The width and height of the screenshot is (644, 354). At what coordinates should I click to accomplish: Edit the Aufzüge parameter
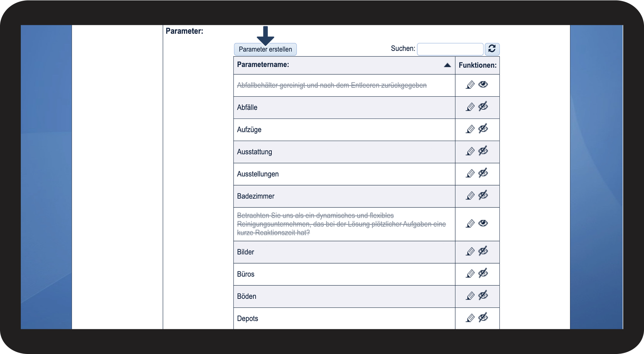tap(470, 129)
